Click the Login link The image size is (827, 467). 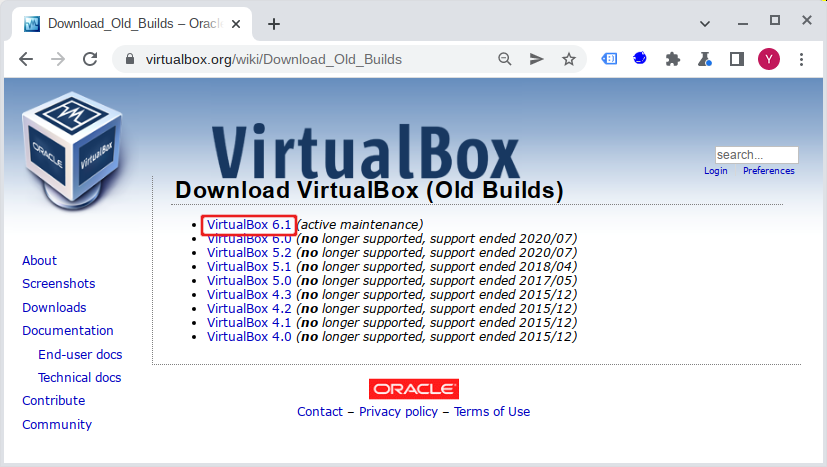(716, 170)
